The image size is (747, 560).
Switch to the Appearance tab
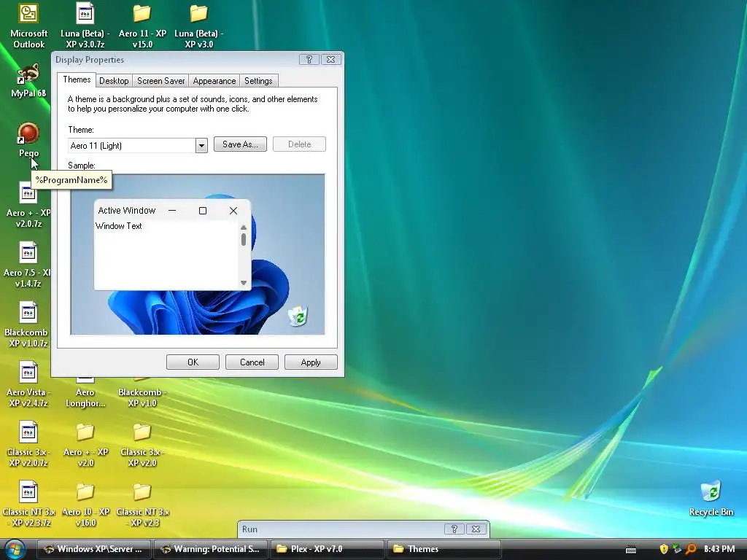(x=214, y=81)
